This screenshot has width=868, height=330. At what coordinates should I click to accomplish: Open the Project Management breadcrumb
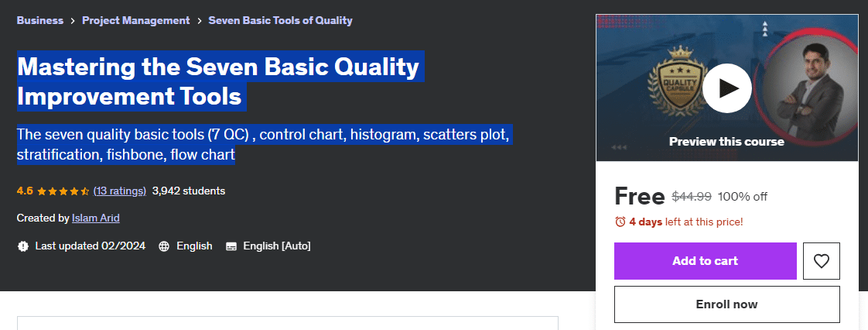pyautogui.click(x=135, y=20)
